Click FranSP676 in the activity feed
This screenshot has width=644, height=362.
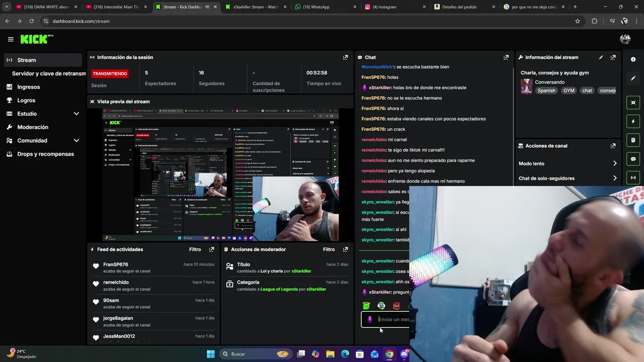click(x=116, y=264)
